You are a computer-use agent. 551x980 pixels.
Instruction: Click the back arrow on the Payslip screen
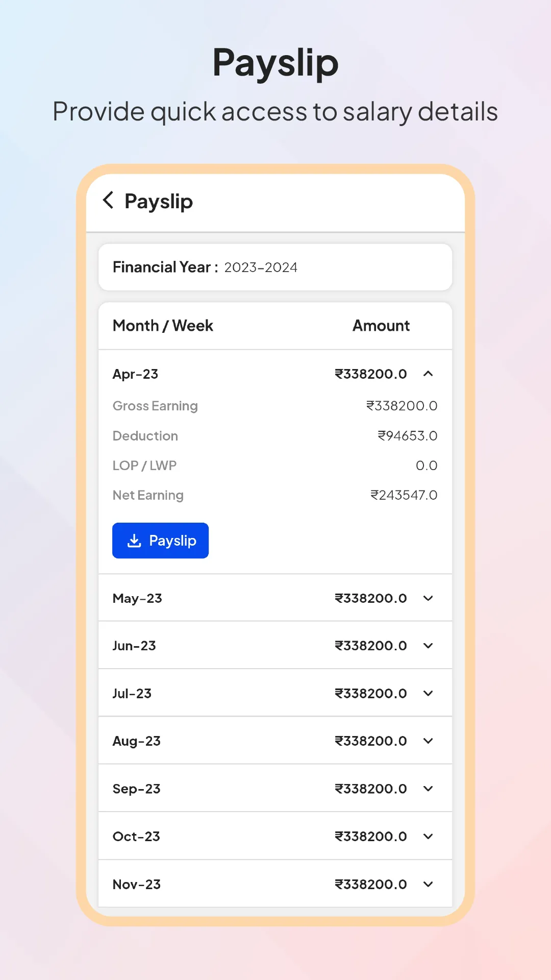[x=108, y=201]
